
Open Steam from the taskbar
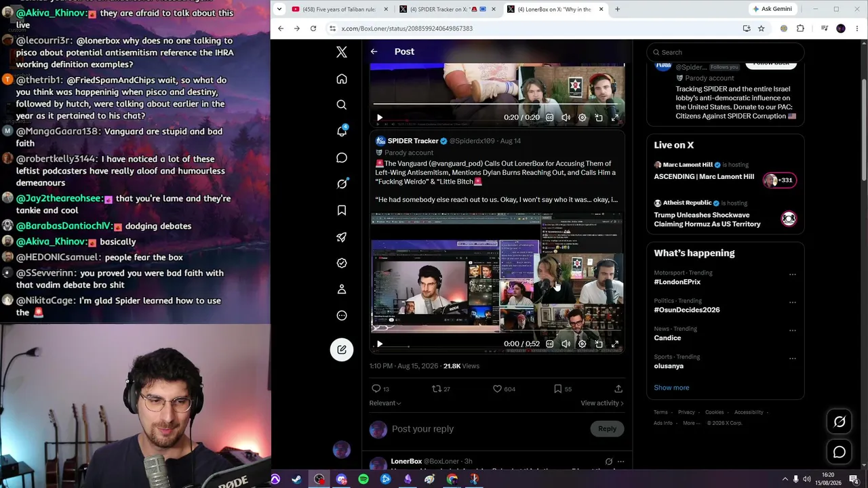point(296,479)
